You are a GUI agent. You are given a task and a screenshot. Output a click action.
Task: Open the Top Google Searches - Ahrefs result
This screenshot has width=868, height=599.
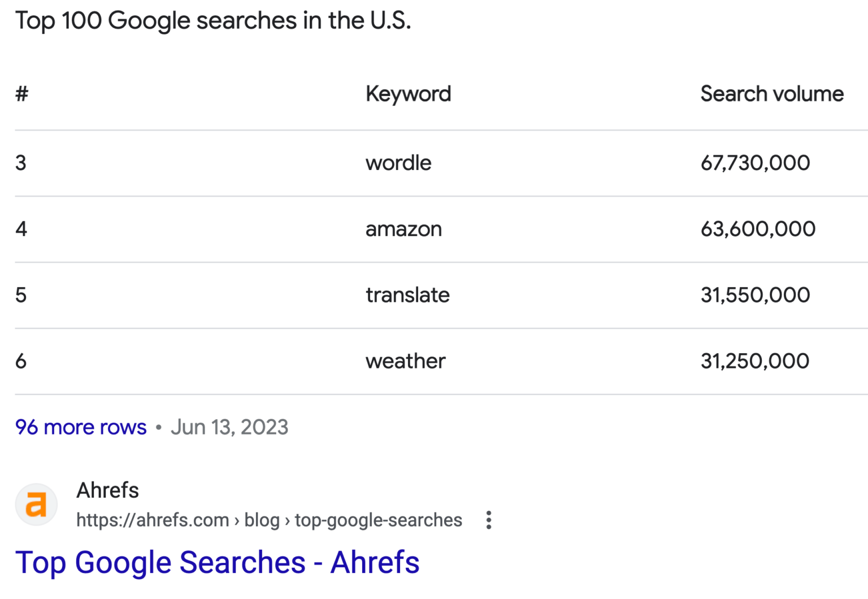pyautogui.click(x=218, y=562)
